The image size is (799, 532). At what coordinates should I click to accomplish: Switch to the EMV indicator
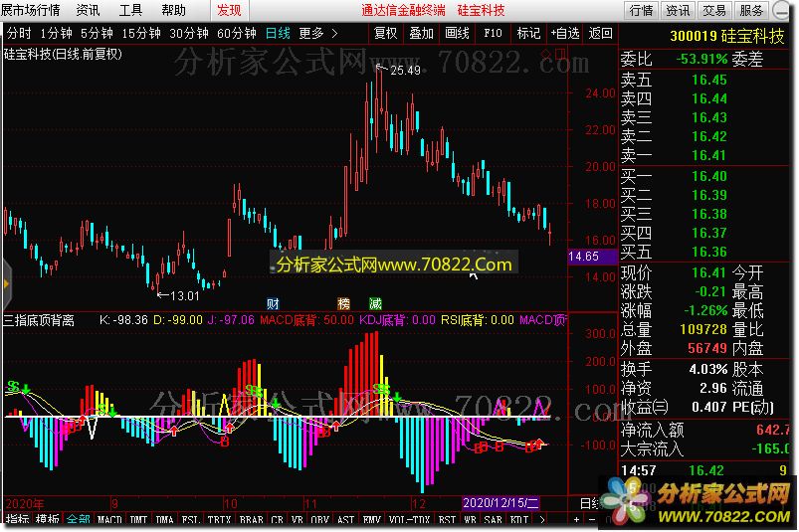coord(371,520)
